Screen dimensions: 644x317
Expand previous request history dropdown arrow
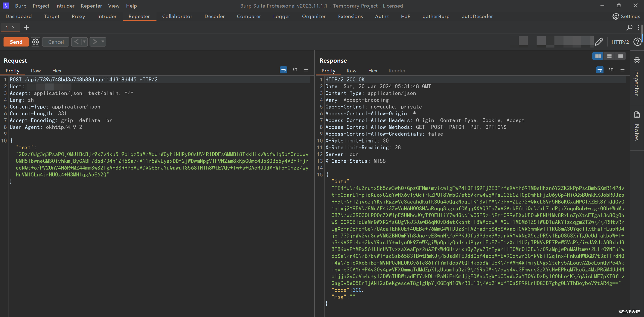pos(84,42)
